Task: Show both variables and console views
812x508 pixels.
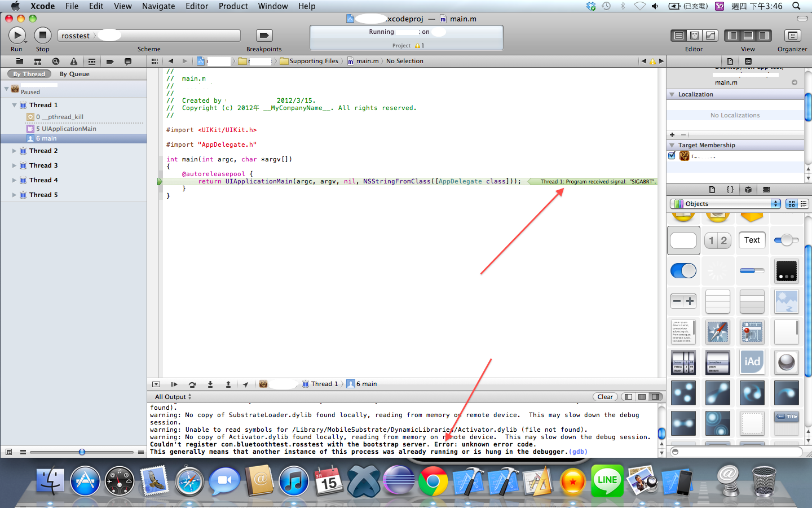Action: [642, 397]
